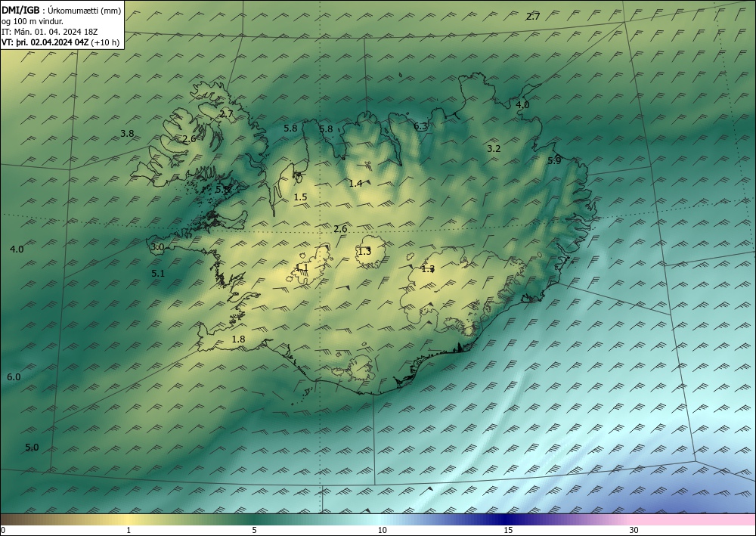The image size is (756, 536).
Task: Click the 5.0 value at lower left
Action: (32, 448)
